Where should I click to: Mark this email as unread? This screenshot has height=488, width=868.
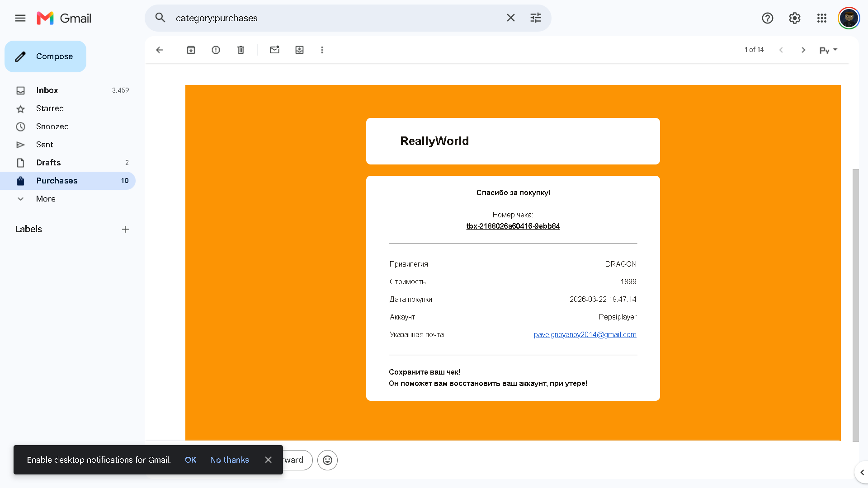click(x=275, y=50)
